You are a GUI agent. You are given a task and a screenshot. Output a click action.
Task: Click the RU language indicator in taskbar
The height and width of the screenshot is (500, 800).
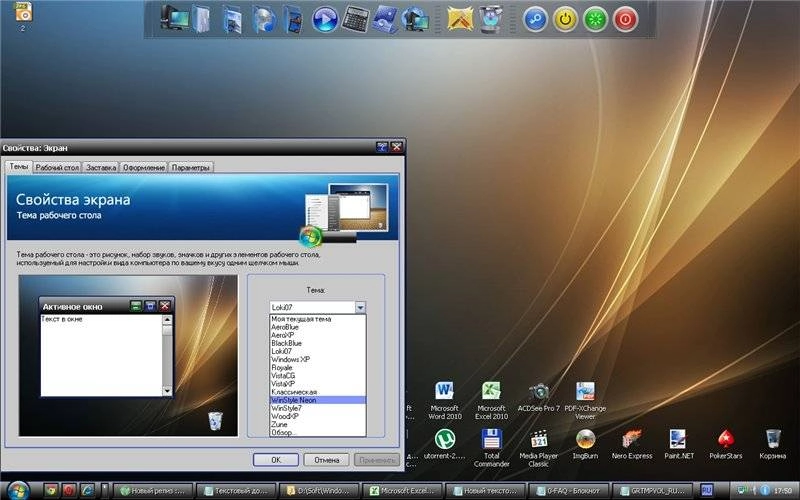point(706,491)
